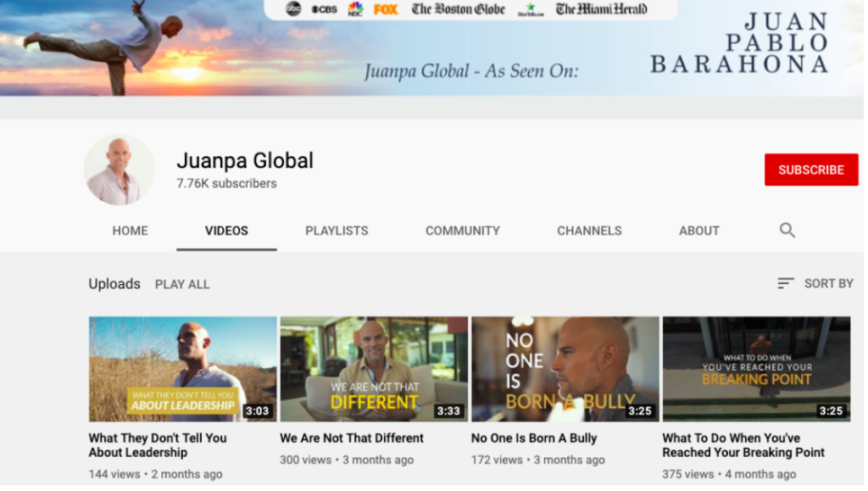
Task: Open the Sort By dropdown
Action: coord(815,283)
